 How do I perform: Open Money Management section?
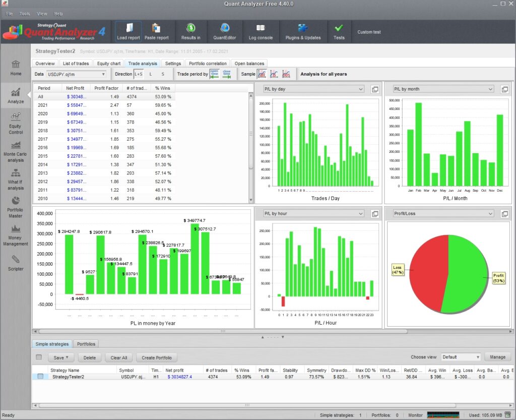point(16,235)
